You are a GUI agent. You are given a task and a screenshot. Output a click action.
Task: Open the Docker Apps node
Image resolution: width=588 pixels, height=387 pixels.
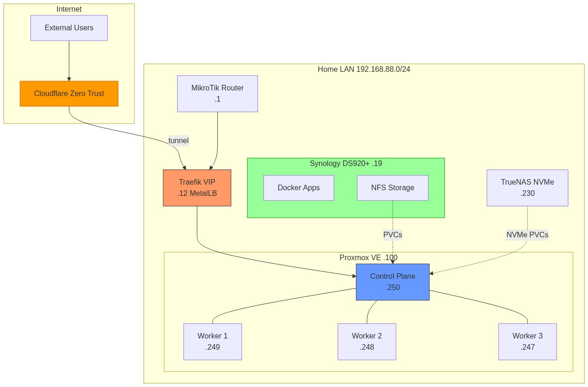click(299, 187)
